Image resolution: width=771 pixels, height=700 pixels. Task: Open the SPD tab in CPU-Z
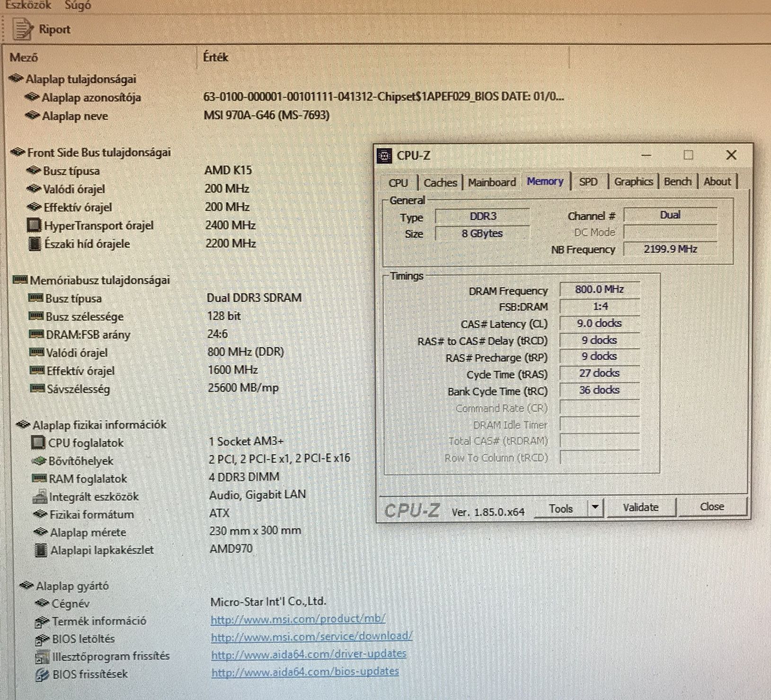588,182
